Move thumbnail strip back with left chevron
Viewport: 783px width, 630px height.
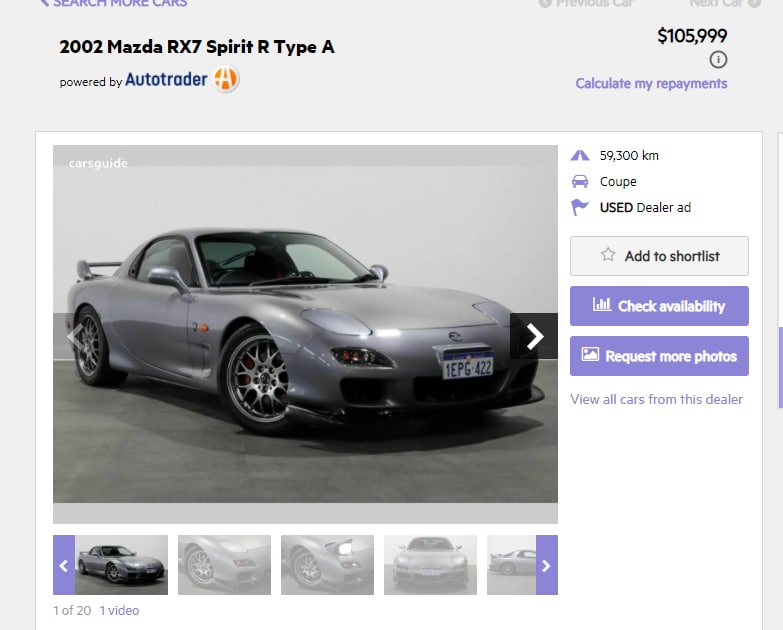tap(64, 565)
